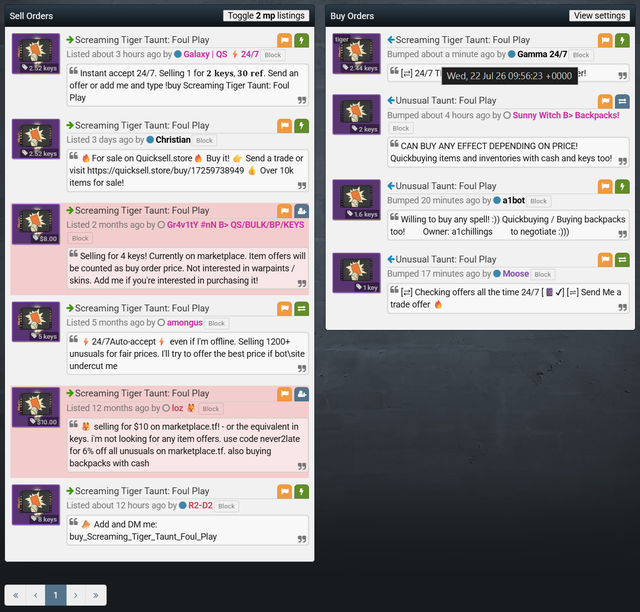Block user Gr4v1tY #nN
Viewport: 640px width, 612px height.
[80, 238]
